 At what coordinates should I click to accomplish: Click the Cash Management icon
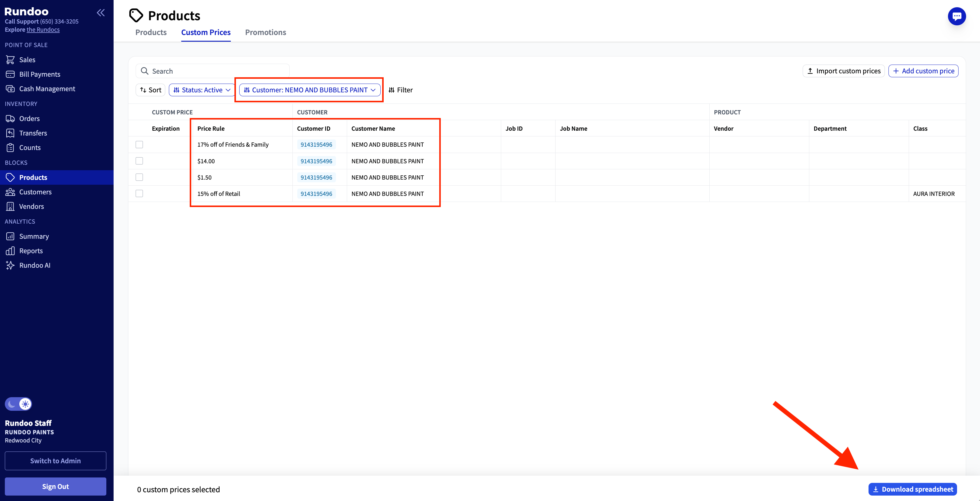click(10, 88)
